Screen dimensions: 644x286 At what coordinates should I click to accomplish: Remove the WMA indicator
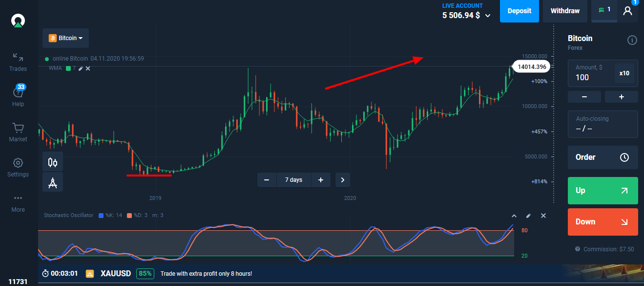click(x=88, y=68)
